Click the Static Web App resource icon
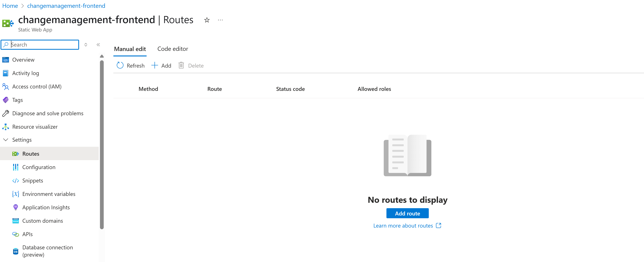 [x=8, y=23]
